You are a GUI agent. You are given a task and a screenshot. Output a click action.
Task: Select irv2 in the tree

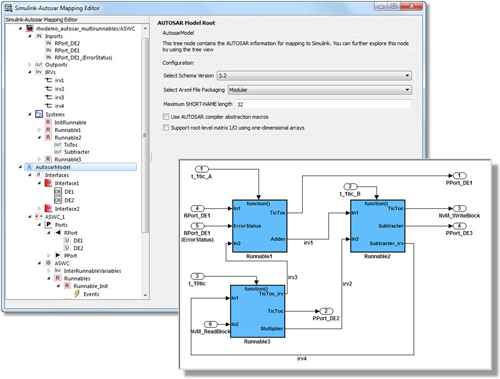[59, 89]
